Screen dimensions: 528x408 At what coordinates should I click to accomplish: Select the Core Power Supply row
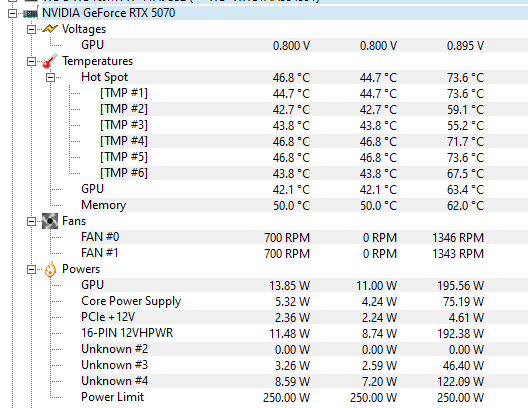(304, 301)
